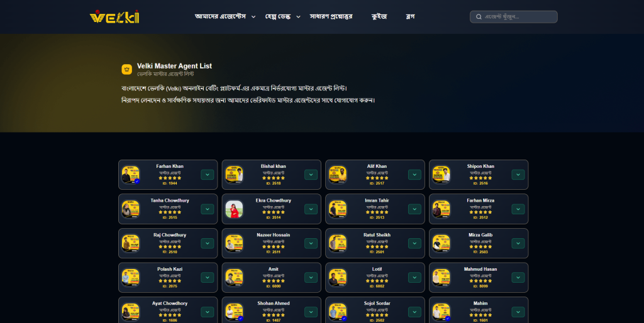This screenshot has width=644, height=323.
Task: Expand Farhan Mirza's agent details
Action: tap(518, 209)
